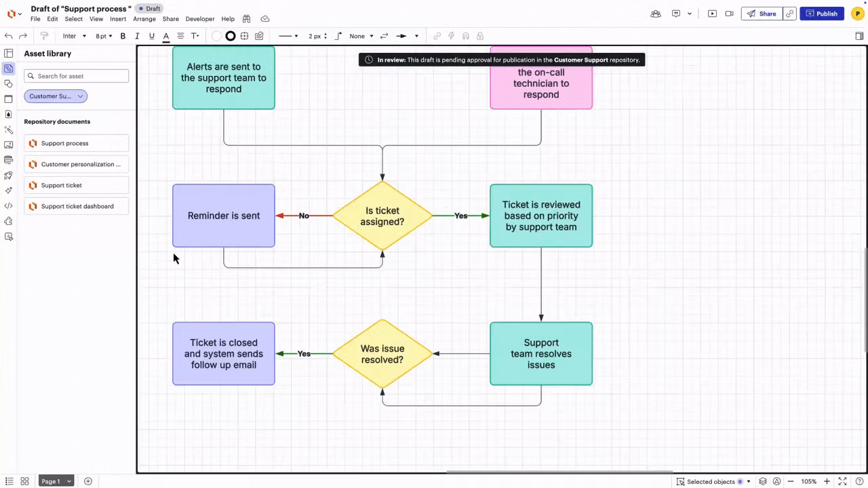Click the format painter icon
This screenshot has height=488, width=868.
[45, 36]
